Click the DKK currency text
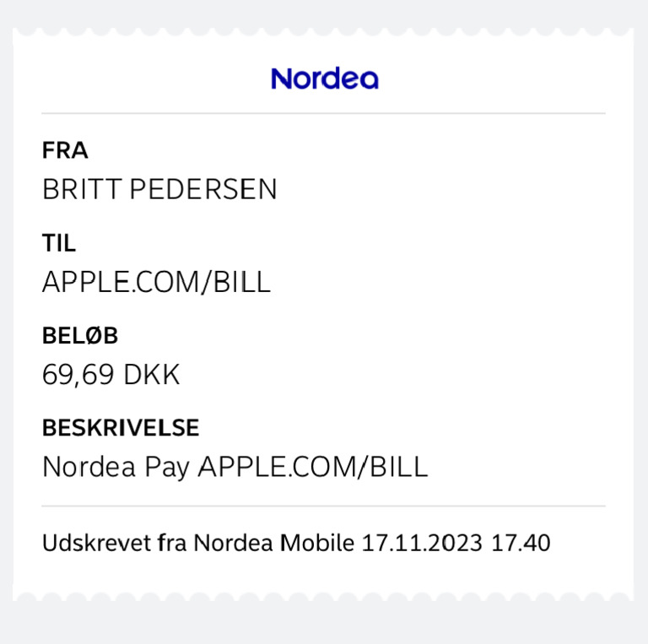This screenshot has width=648, height=644. click(x=152, y=375)
